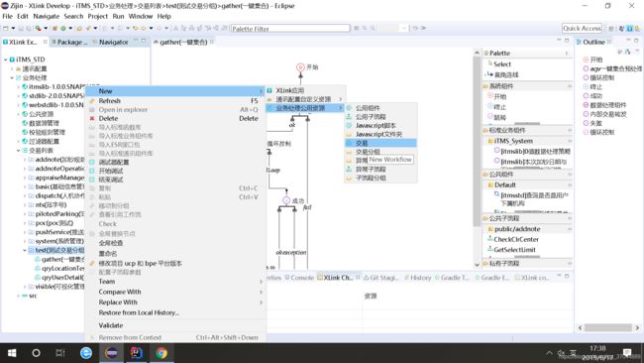Click the Outline horizontal scrollbar right arrow
The width and height of the screenshot is (644, 363).
tap(637, 327)
